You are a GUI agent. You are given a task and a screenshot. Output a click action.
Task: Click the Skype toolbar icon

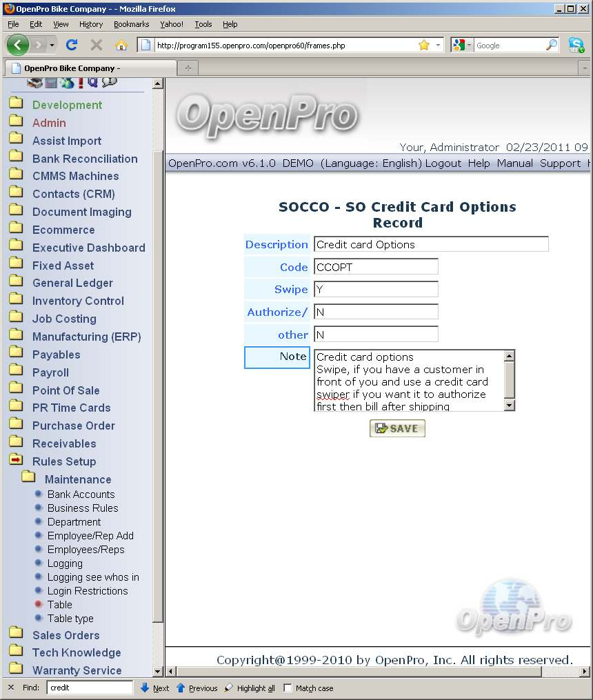[576, 46]
